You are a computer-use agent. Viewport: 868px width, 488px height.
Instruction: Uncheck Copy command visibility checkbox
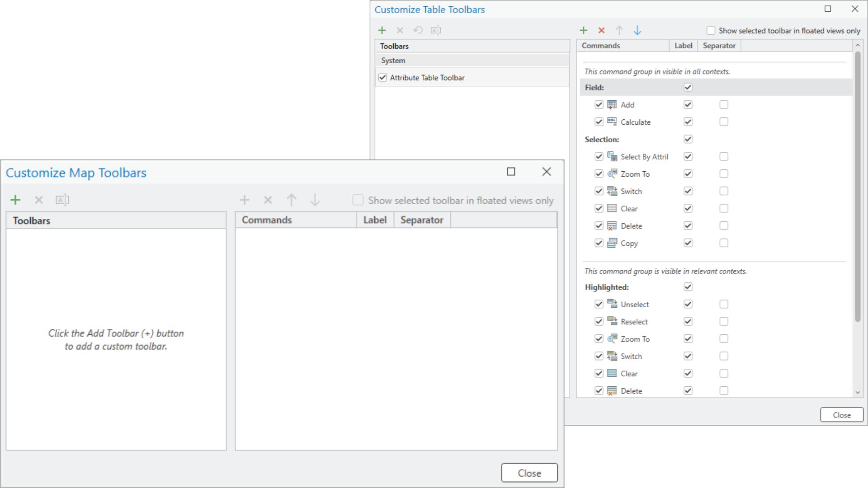(x=599, y=243)
